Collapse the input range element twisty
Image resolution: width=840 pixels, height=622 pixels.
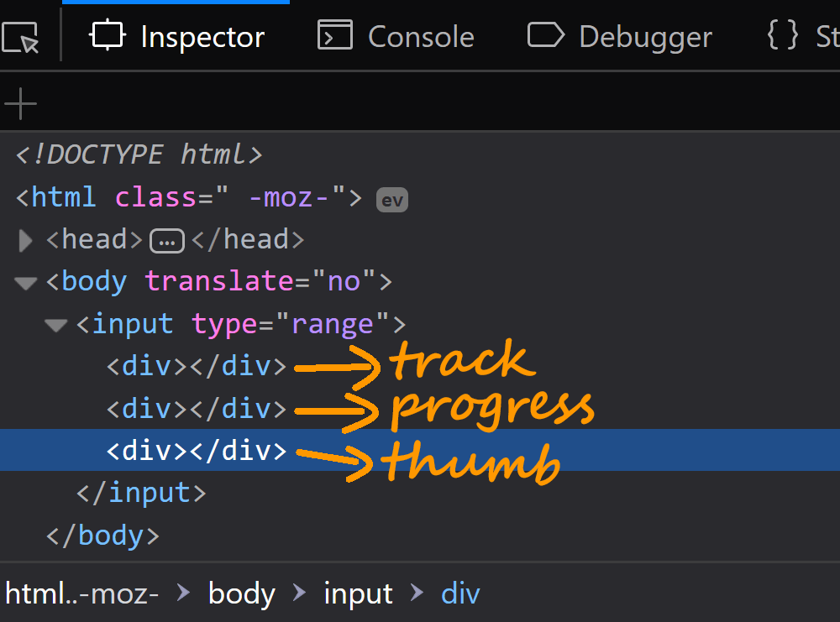pyautogui.click(x=56, y=325)
